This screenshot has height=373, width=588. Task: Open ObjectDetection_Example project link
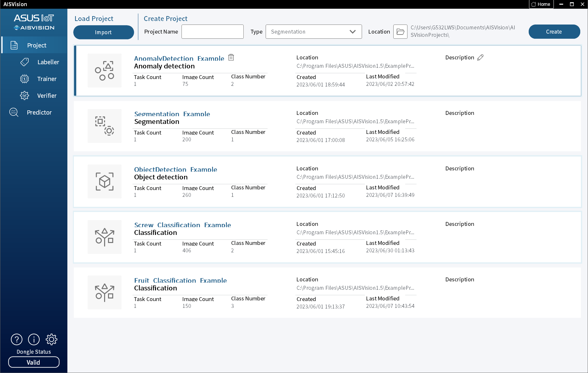[176, 169]
